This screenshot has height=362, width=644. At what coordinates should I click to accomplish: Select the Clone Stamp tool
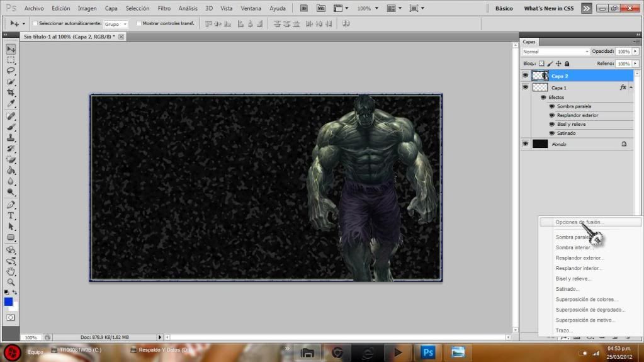(11, 138)
